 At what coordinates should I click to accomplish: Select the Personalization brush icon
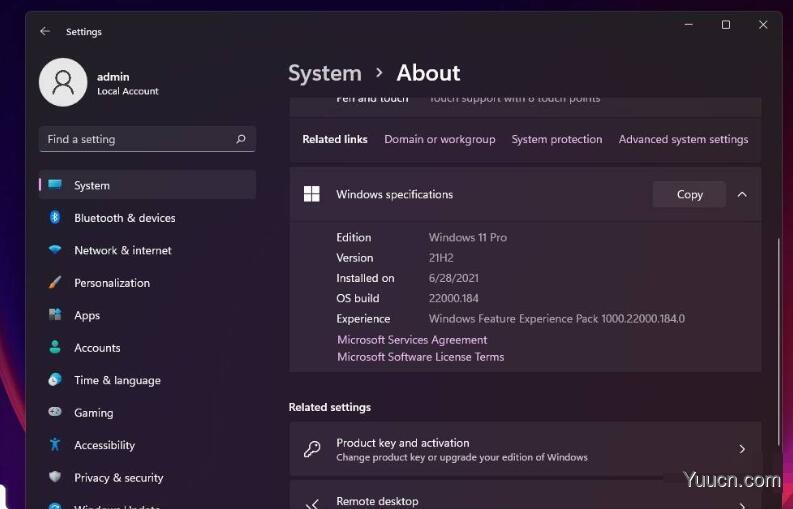[x=55, y=282]
